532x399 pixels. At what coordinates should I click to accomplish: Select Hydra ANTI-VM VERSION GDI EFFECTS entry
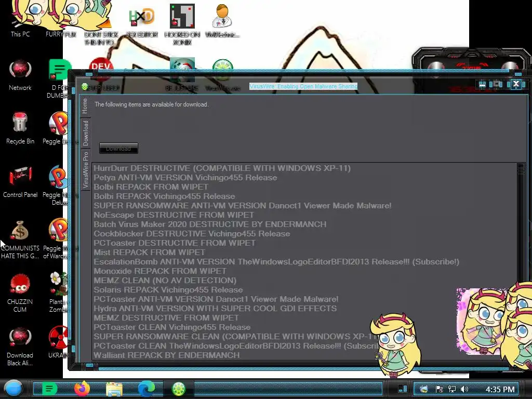tap(215, 309)
